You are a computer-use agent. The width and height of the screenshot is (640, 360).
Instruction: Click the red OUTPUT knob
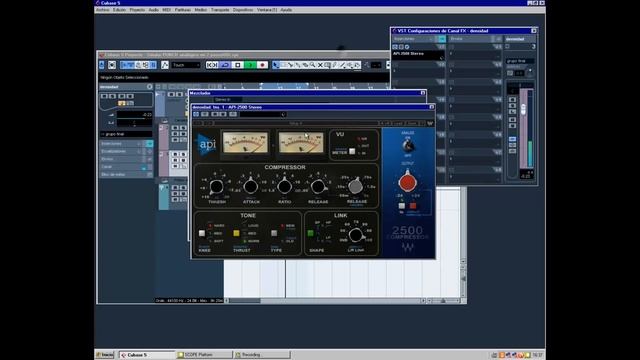click(x=407, y=182)
